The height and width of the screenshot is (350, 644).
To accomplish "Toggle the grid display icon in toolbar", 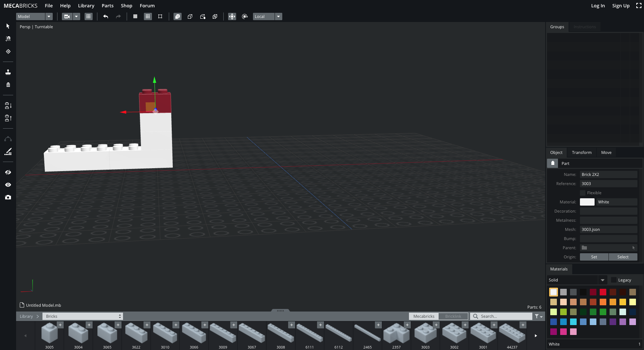I will [88, 16].
